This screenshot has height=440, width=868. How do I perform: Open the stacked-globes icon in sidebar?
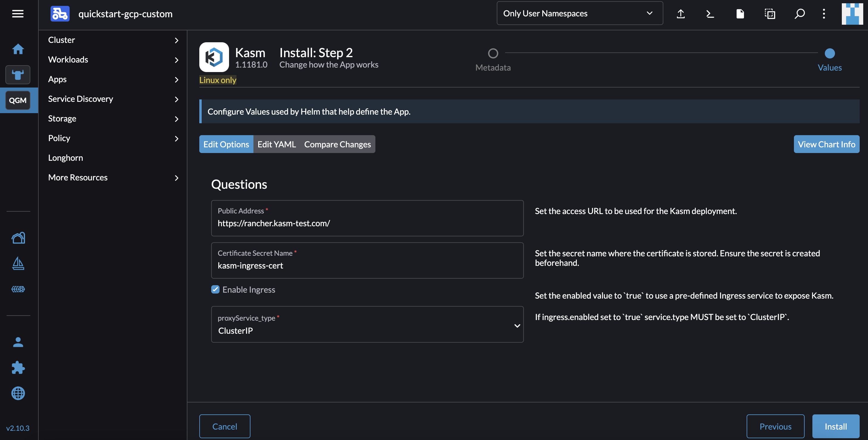tap(18, 289)
